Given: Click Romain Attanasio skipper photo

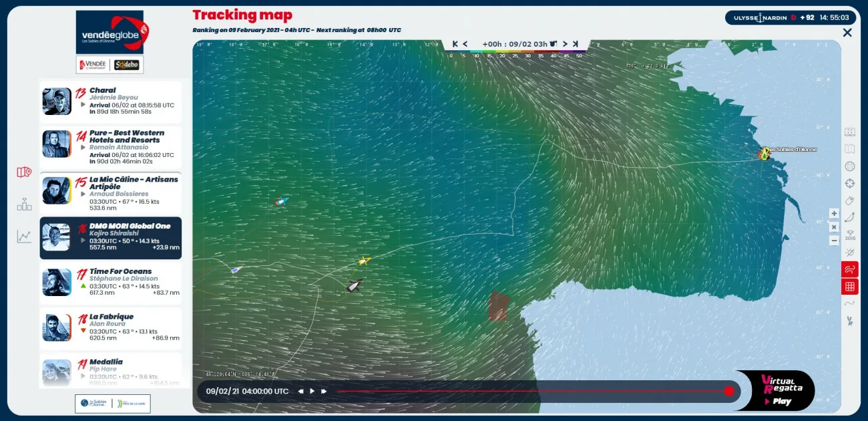Looking at the screenshot, I should pyautogui.click(x=57, y=144).
